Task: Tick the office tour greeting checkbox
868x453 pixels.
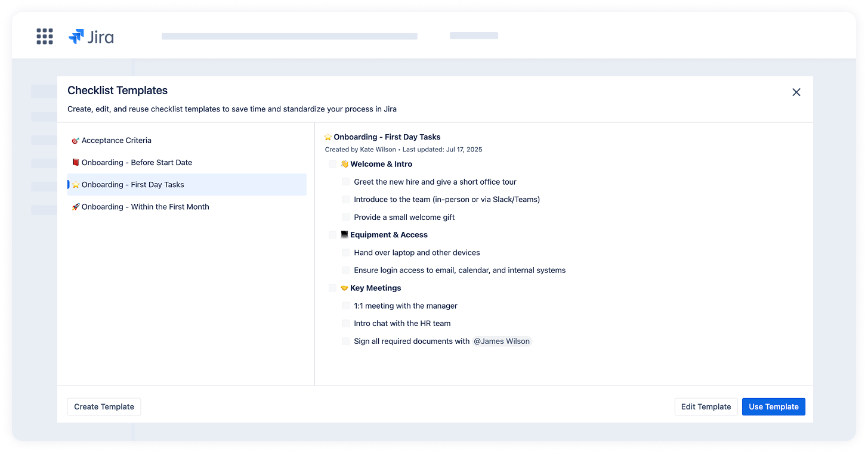Action: (345, 182)
